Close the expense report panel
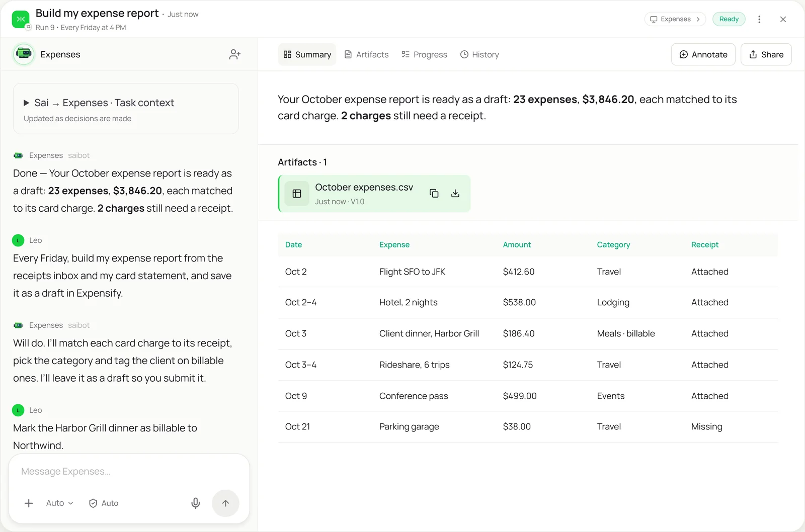The height and width of the screenshot is (532, 805). 783,19
